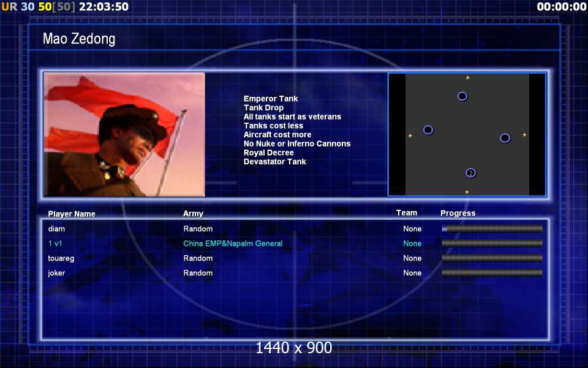This screenshot has height=368, width=588.
Task: Click the Mao Zedong title text
Action: coord(79,39)
